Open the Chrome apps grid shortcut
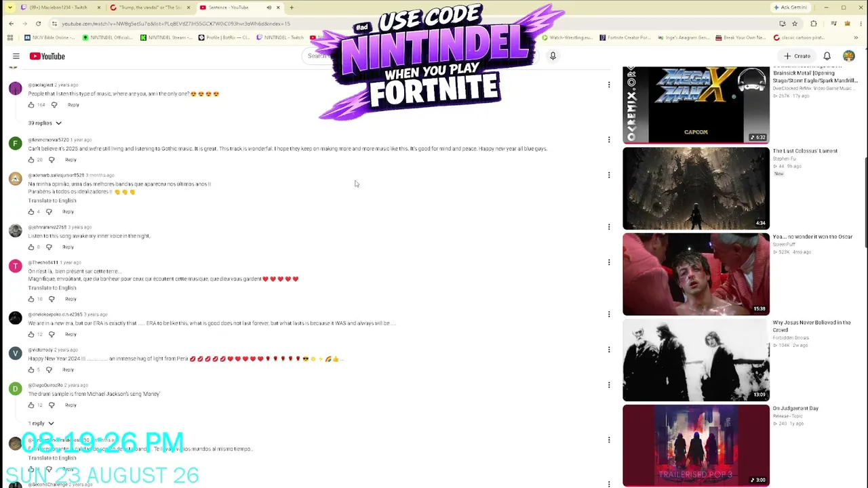The width and height of the screenshot is (868, 488). pyautogui.click(x=12, y=38)
